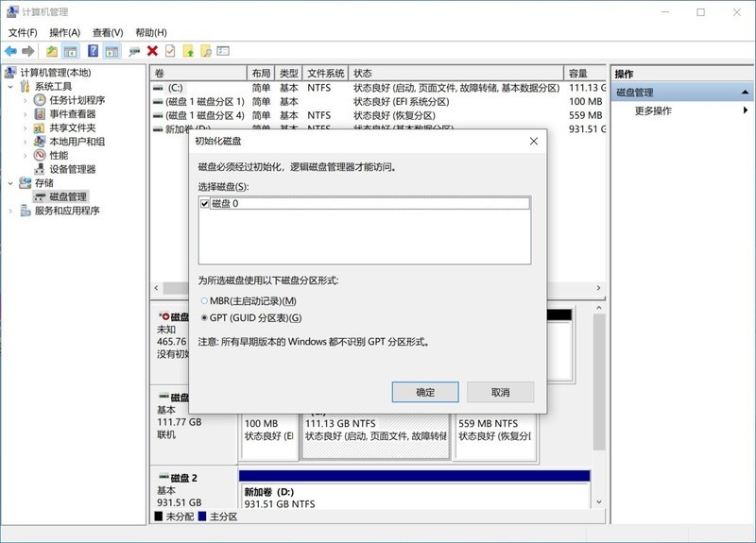Image resolution: width=756 pixels, height=543 pixels.
Task: Click the Up One Level folder icon
Action: tap(52, 51)
